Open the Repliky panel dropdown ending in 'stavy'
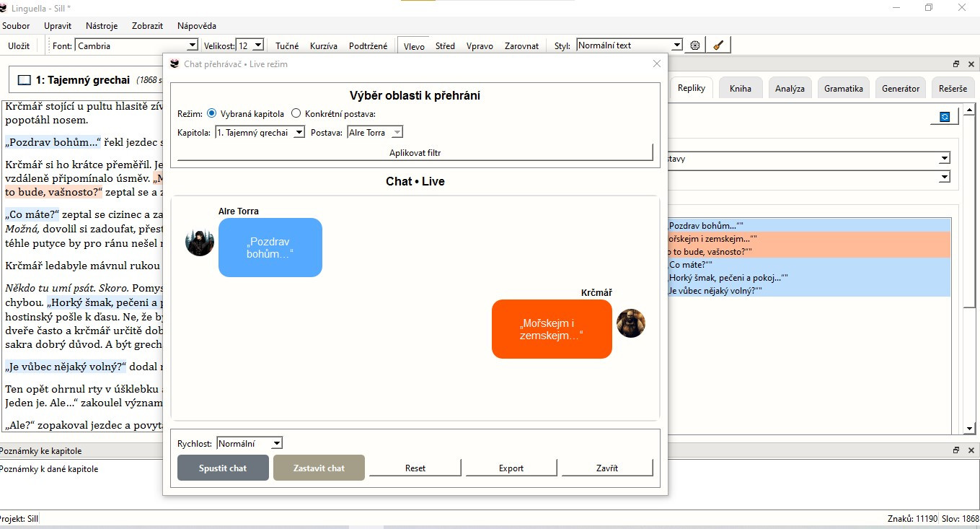This screenshot has height=529, width=980. (809, 158)
